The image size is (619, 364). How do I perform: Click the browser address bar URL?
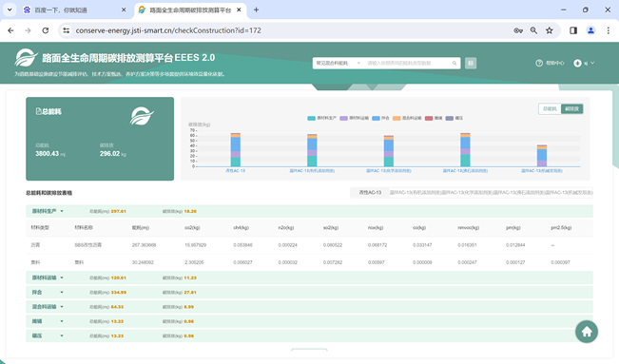(168, 30)
